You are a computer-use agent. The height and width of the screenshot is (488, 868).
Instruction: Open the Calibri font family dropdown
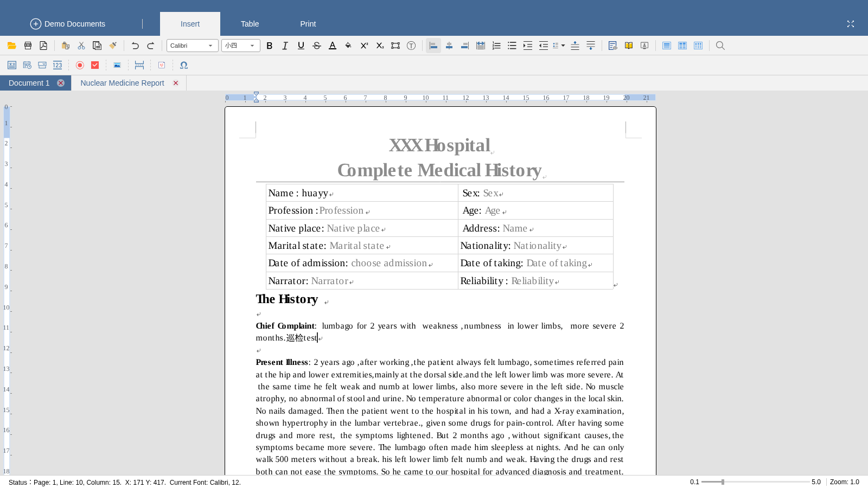193,46
